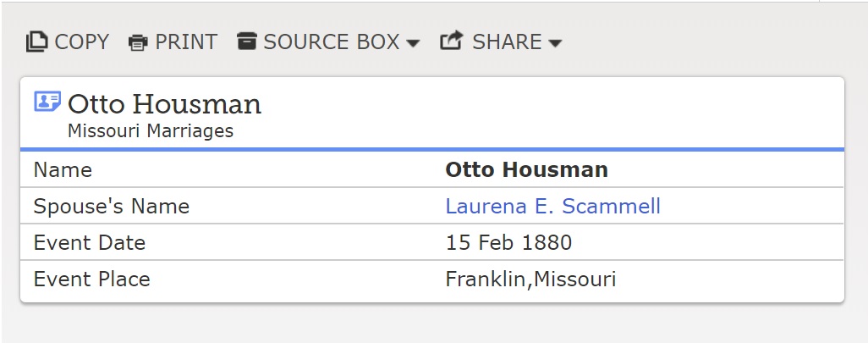Click the Share export icon

click(x=452, y=41)
